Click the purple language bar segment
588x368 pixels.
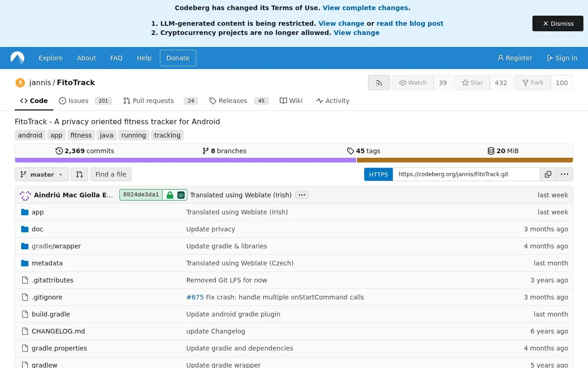pos(186,160)
